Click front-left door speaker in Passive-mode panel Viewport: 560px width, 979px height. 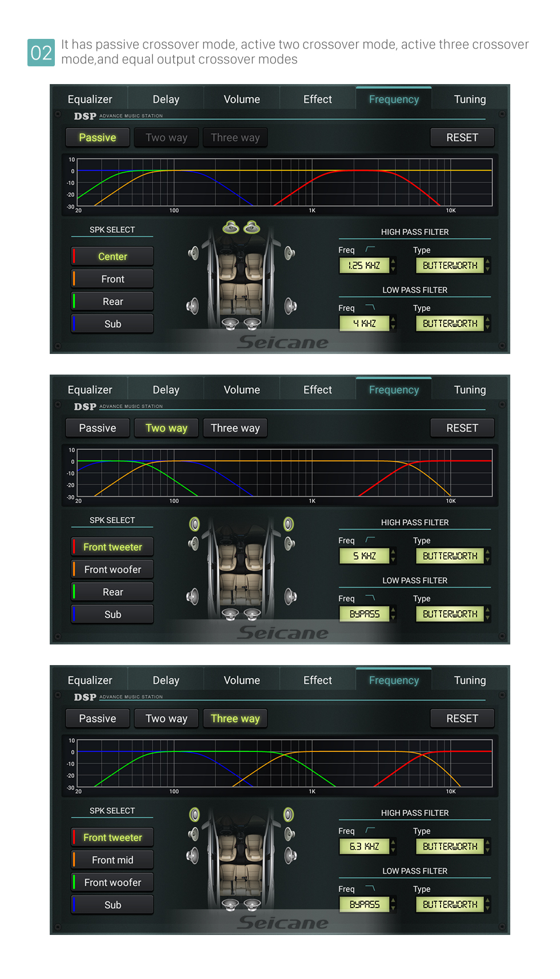[194, 253]
